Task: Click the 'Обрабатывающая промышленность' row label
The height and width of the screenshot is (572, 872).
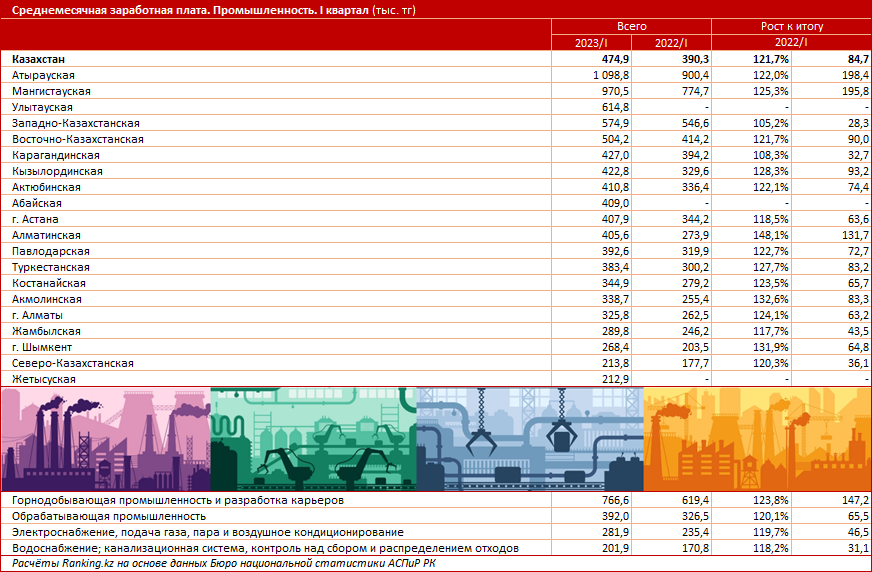Action: click(x=109, y=516)
